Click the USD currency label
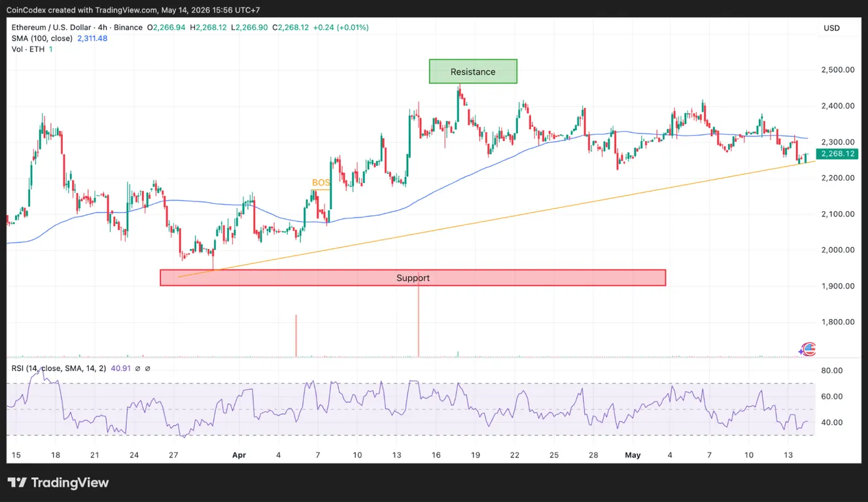 click(x=832, y=28)
